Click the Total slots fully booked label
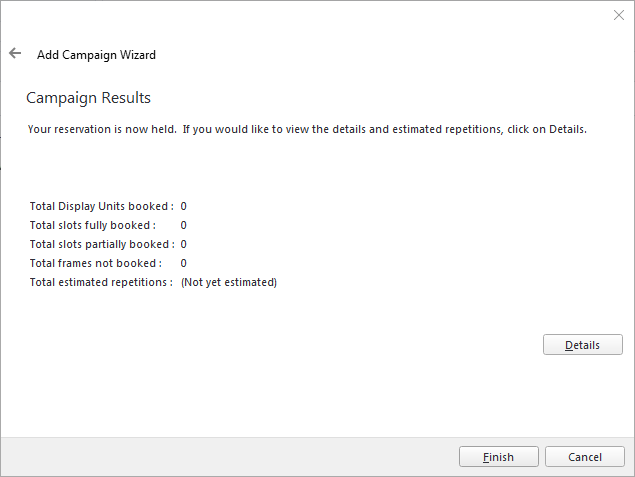635x477 pixels. 93,225
